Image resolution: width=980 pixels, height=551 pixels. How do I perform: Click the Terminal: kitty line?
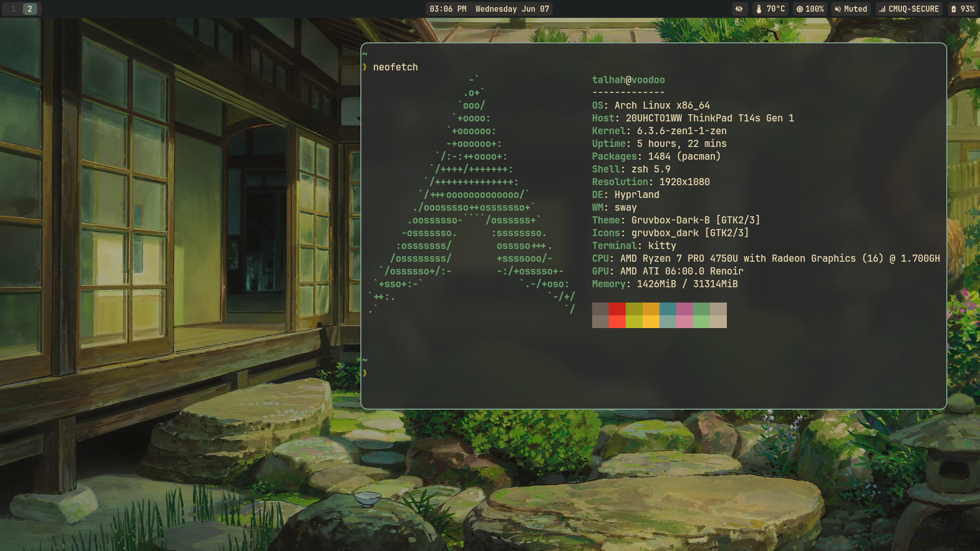click(x=634, y=245)
